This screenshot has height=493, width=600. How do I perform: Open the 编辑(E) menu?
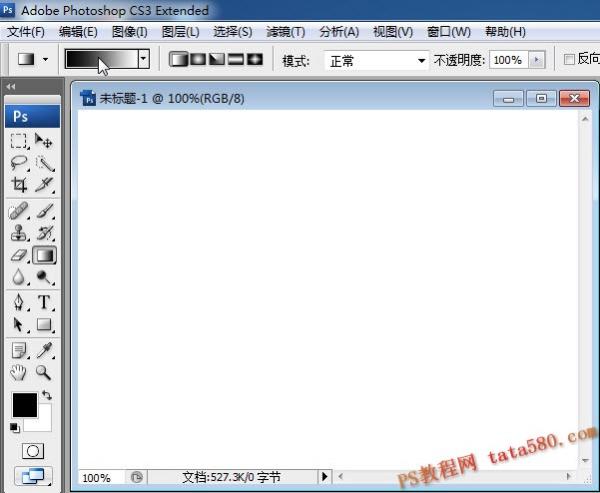point(78,32)
